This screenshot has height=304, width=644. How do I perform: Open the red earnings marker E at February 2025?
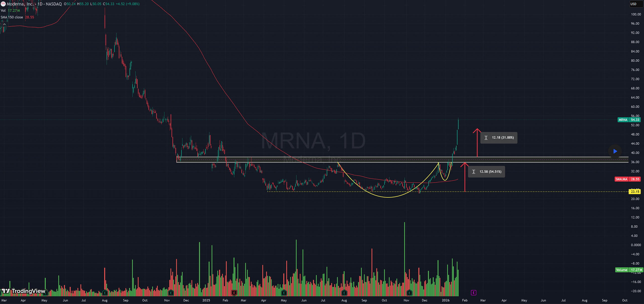(x=234, y=293)
